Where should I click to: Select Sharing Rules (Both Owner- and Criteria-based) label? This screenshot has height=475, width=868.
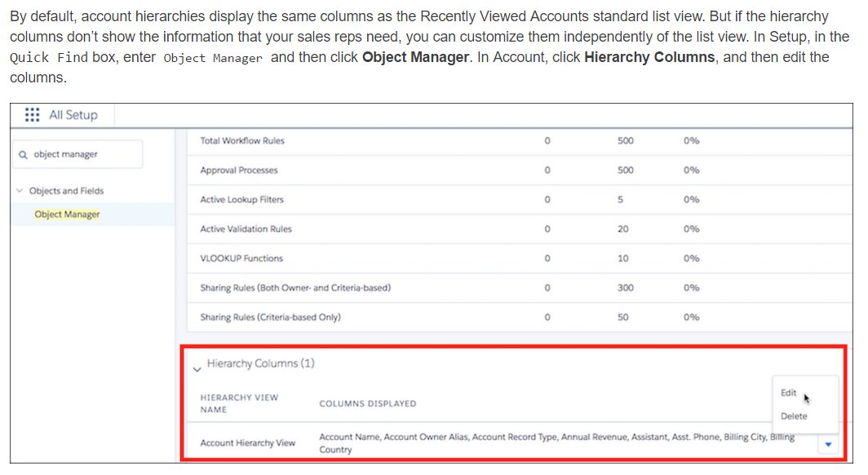(x=295, y=287)
